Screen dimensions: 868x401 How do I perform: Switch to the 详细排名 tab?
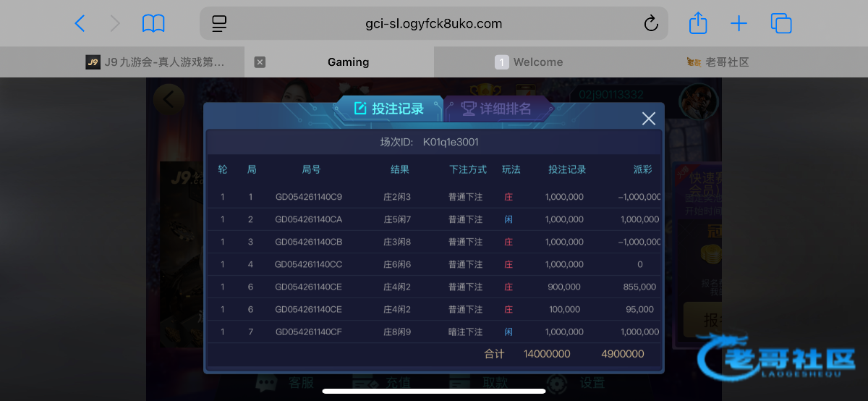pyautogui.click(x=498, y=109)
